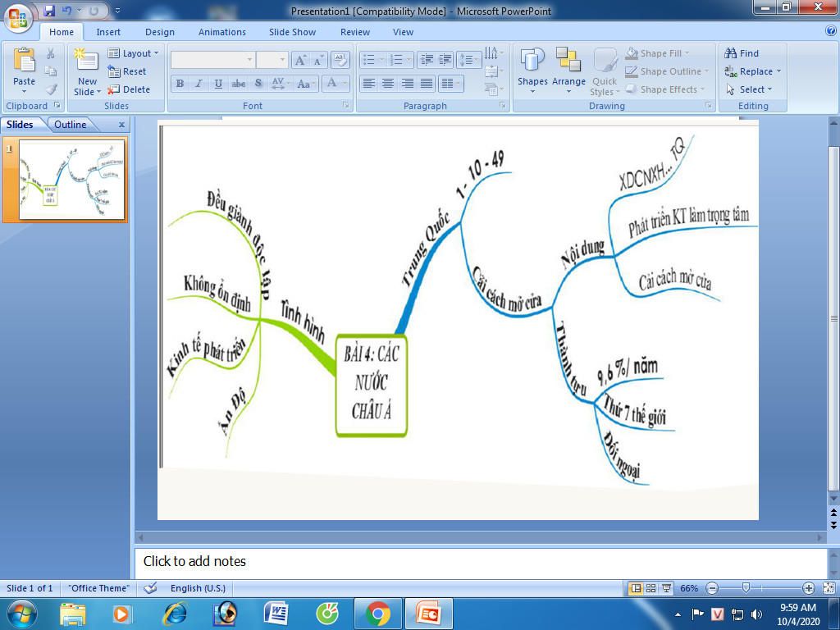
Task: Click the spell check status icon
Action: coord(150,588)
